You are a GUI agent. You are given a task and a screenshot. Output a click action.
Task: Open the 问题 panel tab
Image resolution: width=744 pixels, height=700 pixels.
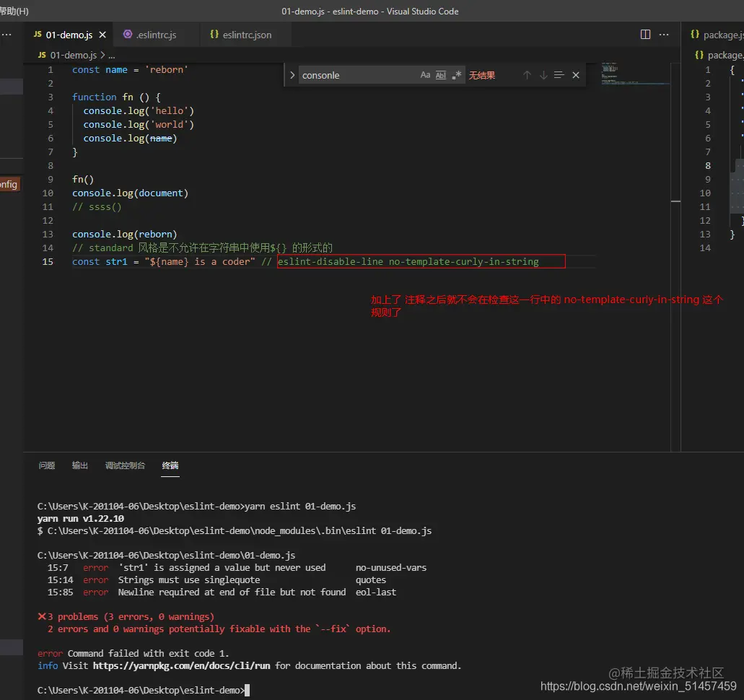pyautogui.click(x=46, y=465)
